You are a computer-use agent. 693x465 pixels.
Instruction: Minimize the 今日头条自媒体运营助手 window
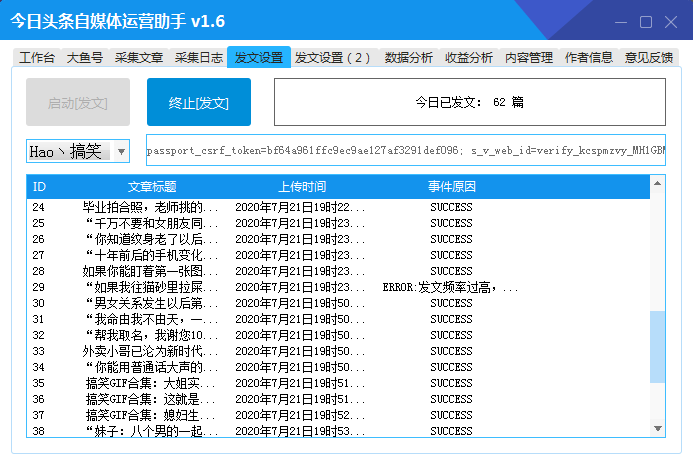click(x=621, y=22)
